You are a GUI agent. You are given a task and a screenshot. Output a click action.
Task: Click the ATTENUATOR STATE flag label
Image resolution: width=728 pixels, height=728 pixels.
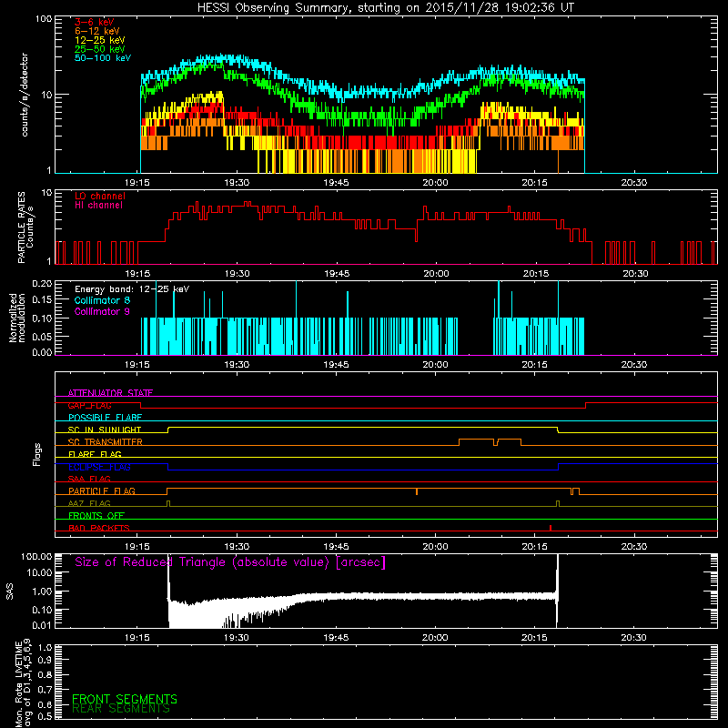110,393
